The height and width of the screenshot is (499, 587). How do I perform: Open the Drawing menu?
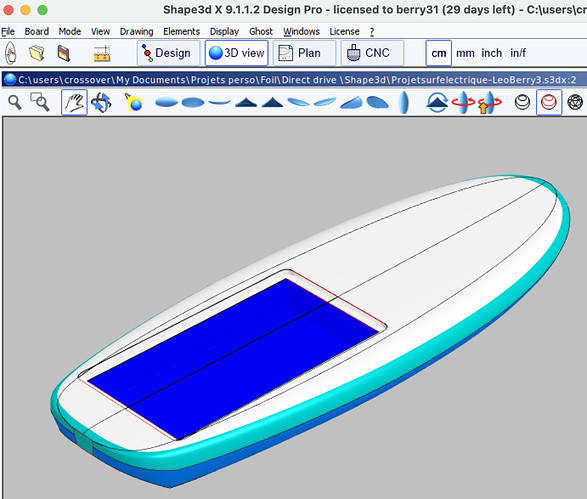click(x=136, y=32)
